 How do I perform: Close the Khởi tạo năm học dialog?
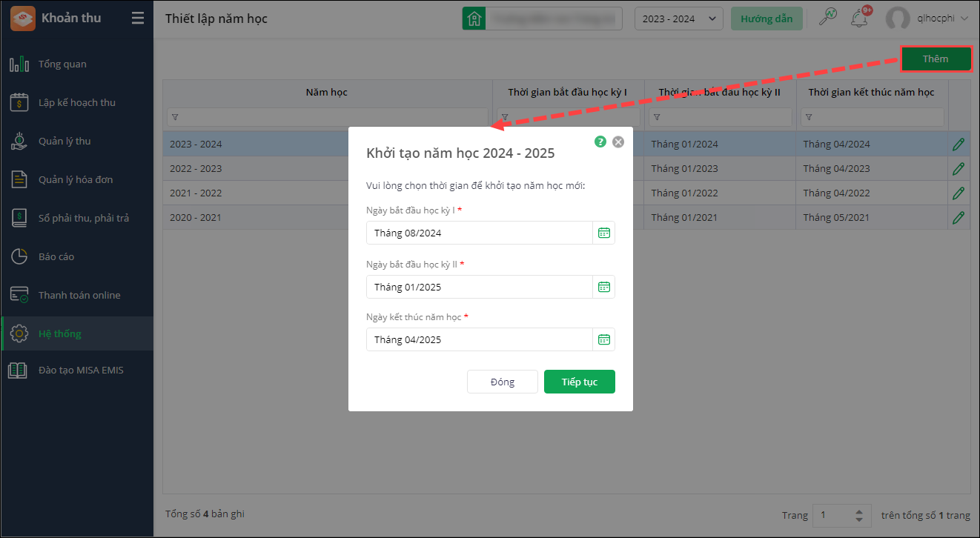[x=618, y=142]
